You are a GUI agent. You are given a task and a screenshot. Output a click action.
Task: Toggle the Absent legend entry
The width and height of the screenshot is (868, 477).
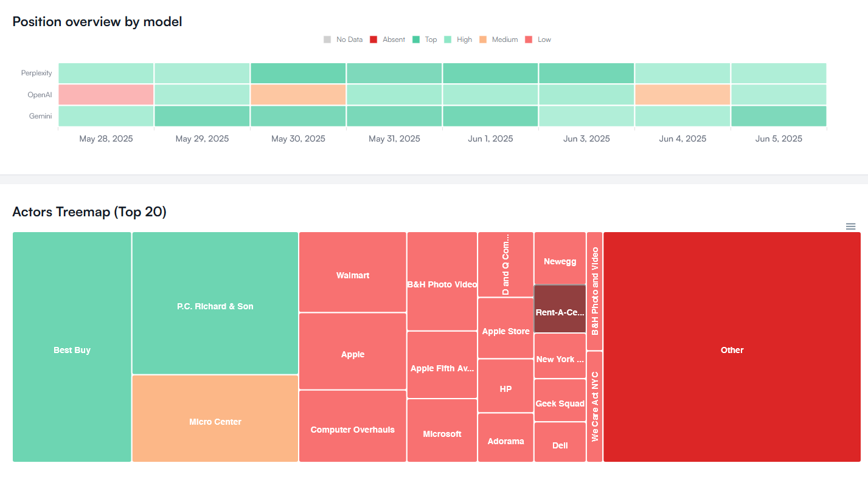coord(387,39)
